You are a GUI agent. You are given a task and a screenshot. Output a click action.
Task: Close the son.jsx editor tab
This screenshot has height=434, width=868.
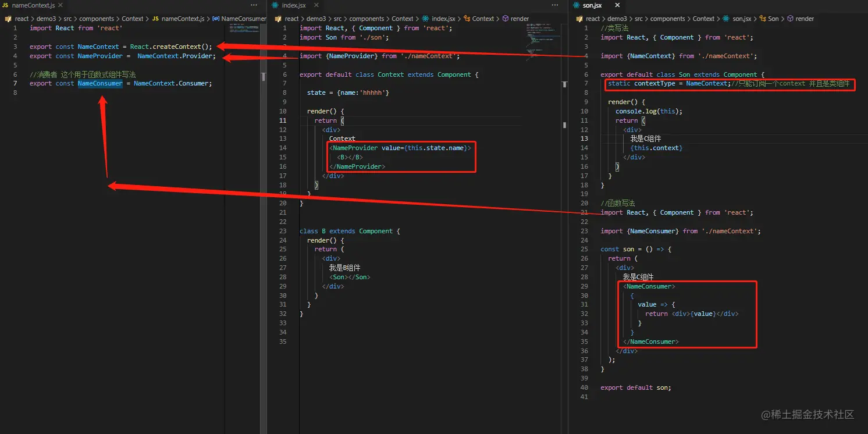(x=617, y=5)
